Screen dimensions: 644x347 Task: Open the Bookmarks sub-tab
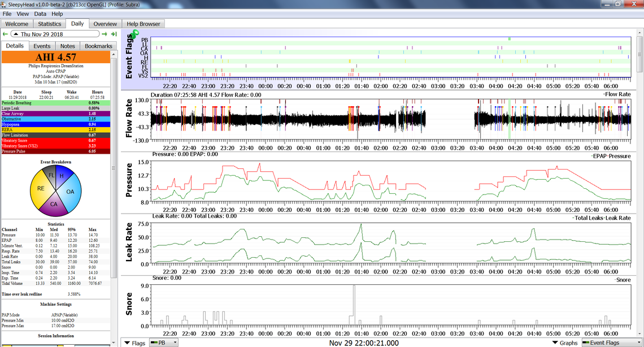pos(98,46)
